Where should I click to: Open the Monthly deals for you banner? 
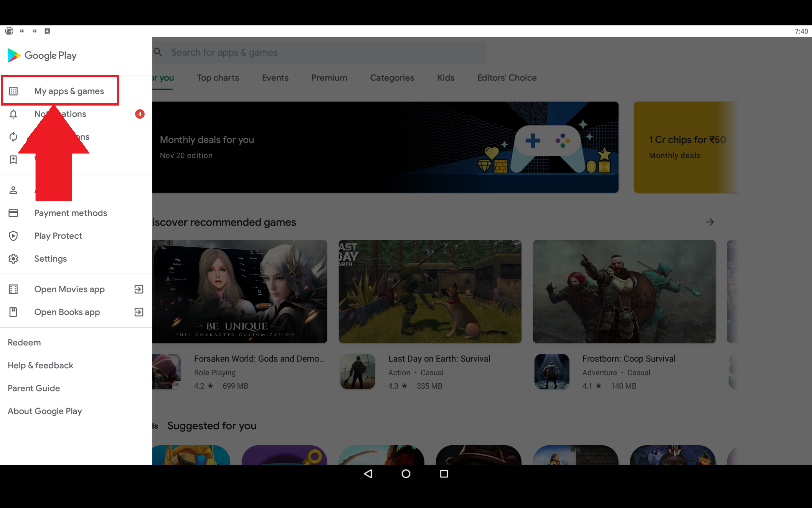click(x=385, y=147)
